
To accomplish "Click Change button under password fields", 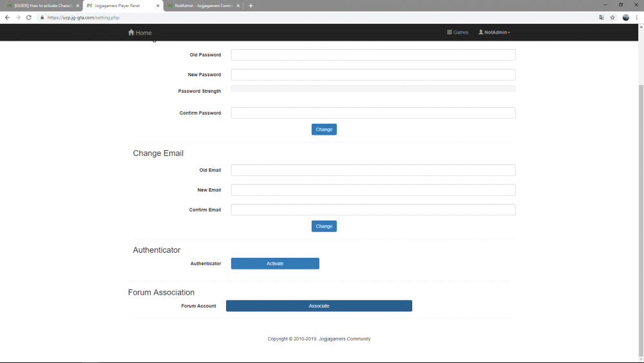I will pyautogui.click(x=324, y=130).
